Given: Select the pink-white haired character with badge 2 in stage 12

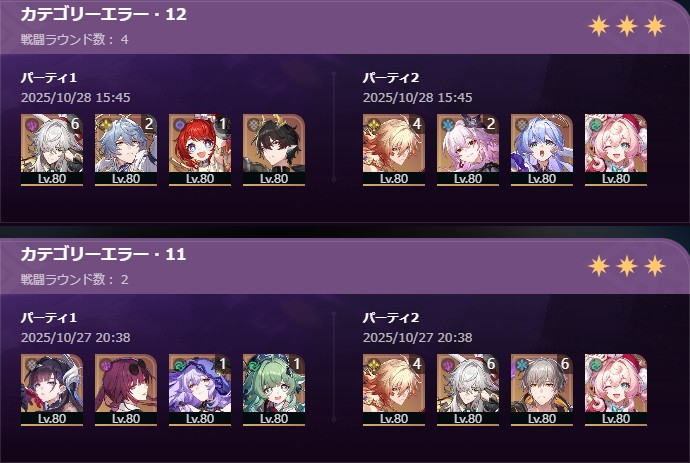Looking at the screenshot, I should click(x=468, y=150).
